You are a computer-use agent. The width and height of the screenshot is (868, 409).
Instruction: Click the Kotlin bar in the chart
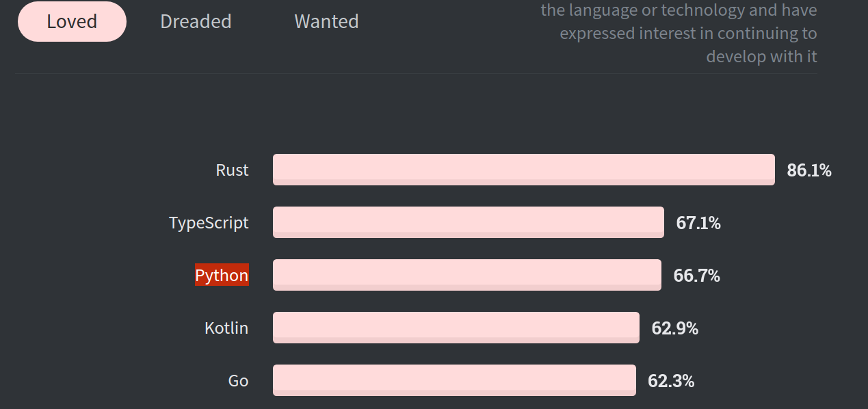(x=456, y=328)
